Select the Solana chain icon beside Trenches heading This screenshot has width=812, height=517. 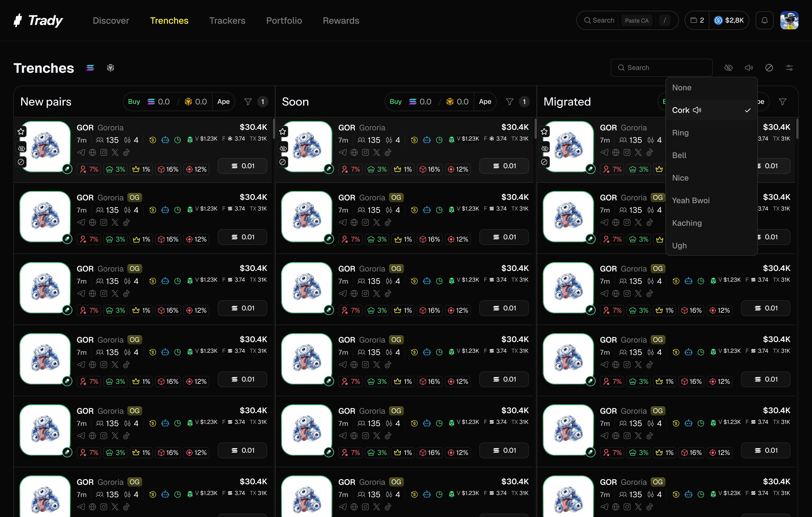tap(90, 68)
